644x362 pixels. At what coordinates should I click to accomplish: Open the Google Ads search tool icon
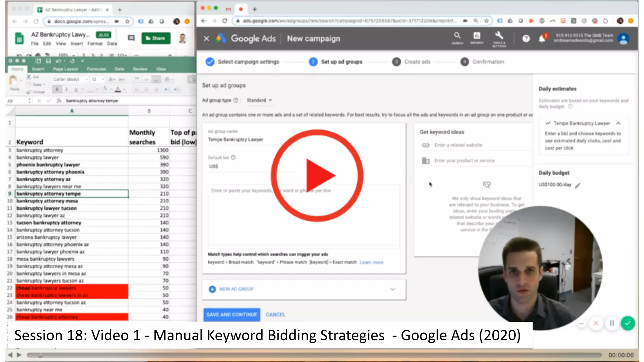pos(457,38)
